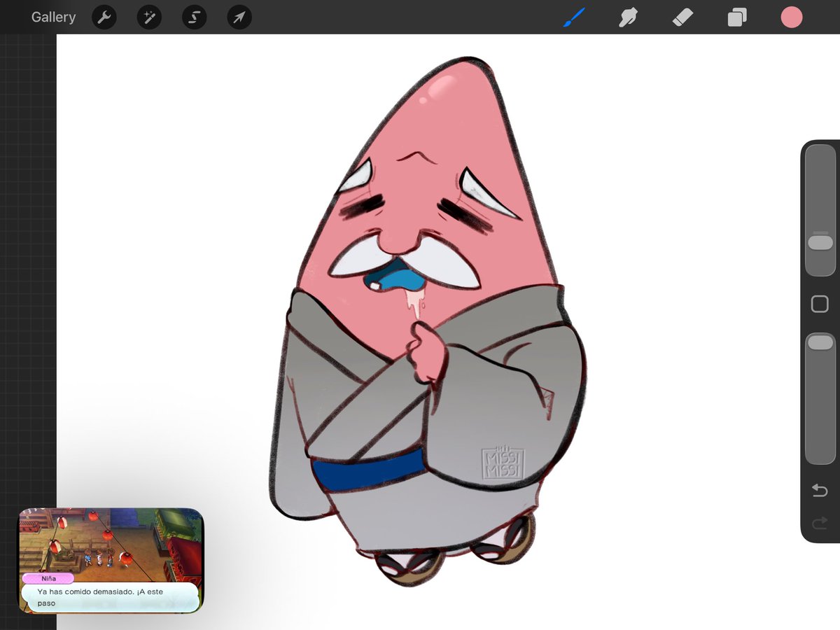Select the Brush tool

pyautogui.click(x=574, y=17)
